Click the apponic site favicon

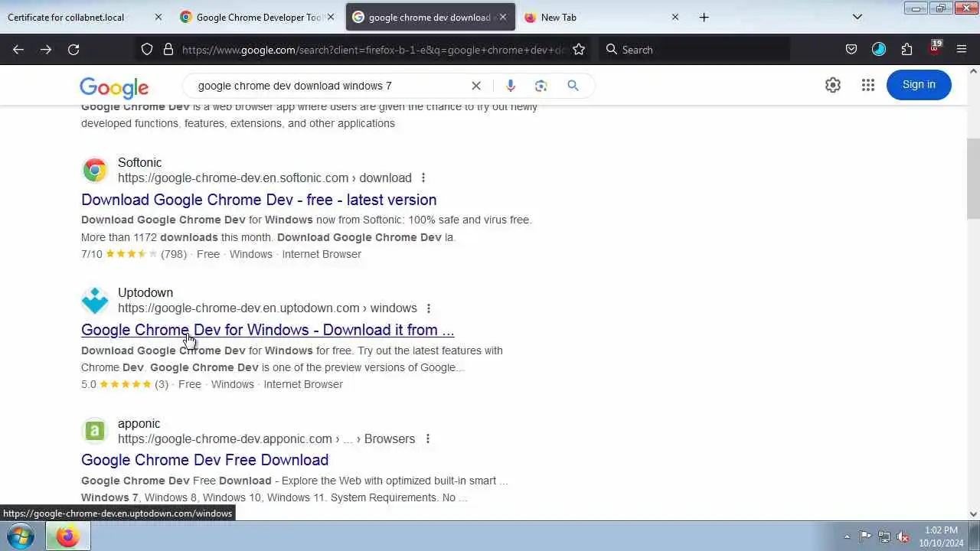95,431
